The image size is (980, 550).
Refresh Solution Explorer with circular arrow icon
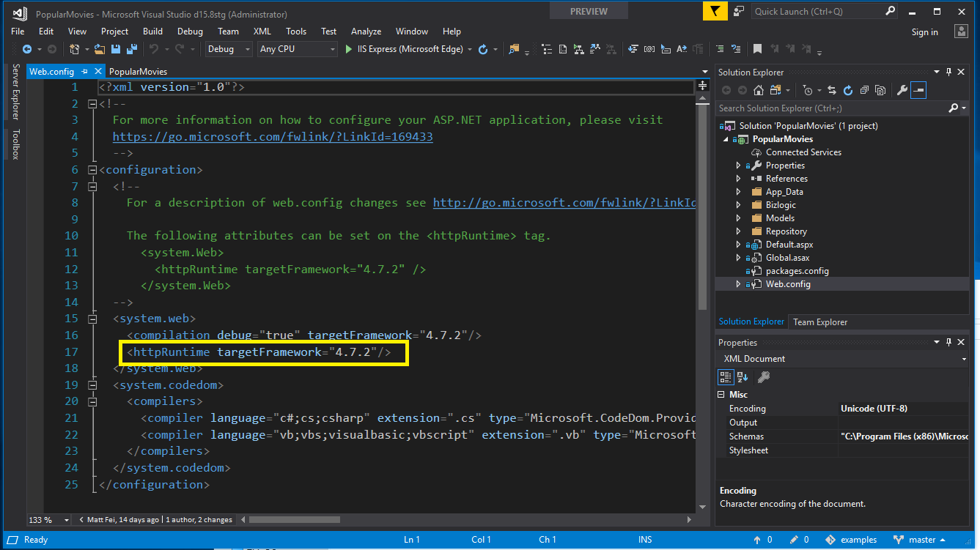coord(848,90)
